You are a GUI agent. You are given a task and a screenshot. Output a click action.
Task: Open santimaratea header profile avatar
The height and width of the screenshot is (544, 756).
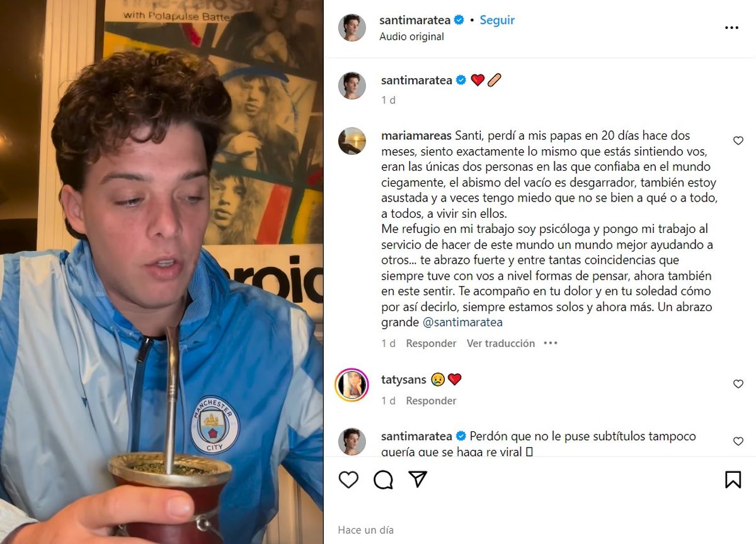(x=352, y=28)
